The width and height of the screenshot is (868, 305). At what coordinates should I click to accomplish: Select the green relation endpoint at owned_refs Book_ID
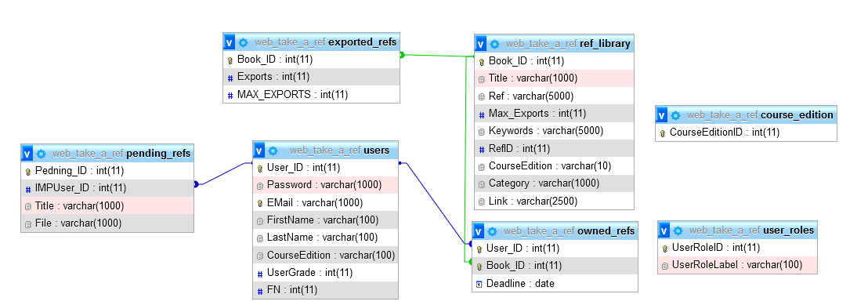pos(470,262)
